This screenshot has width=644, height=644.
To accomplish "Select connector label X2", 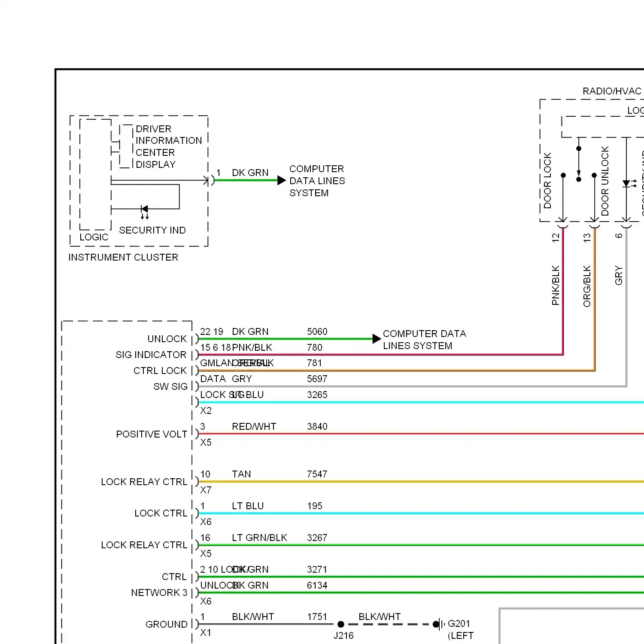I will pyautogui.click(x=206, y=410).
